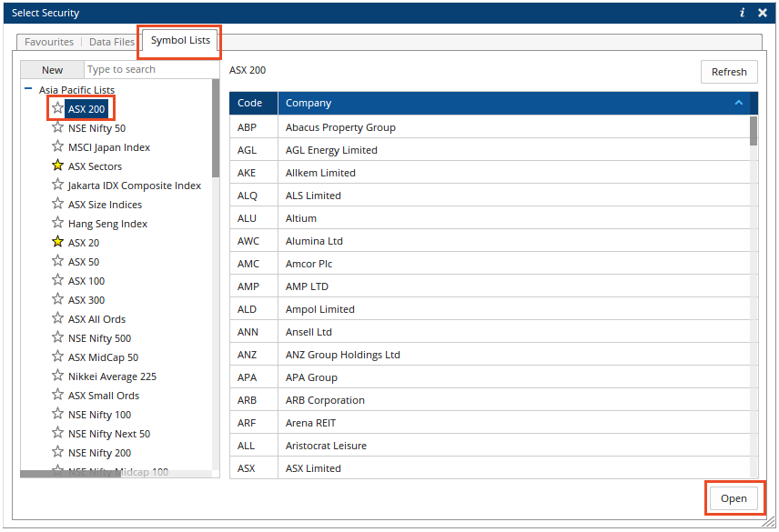Toggle star for NSE Nifty Next 50
Screen dimensions: 779x532
pyautogui.click(x=57, y=433)
